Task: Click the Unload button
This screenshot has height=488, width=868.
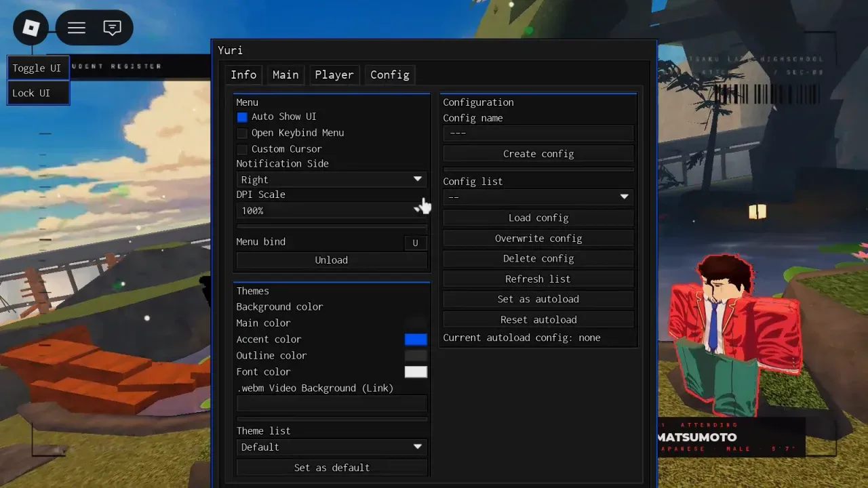Action: click(332, 260)
